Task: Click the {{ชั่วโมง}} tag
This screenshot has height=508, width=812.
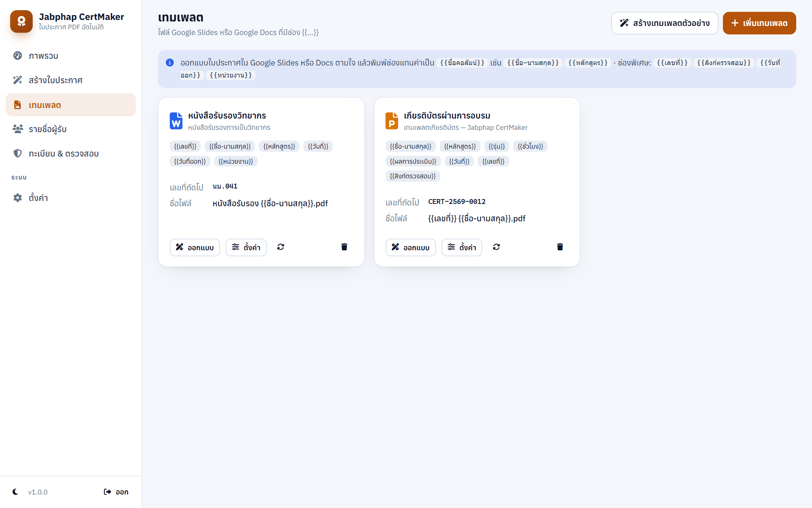Action: coord(530,146)
